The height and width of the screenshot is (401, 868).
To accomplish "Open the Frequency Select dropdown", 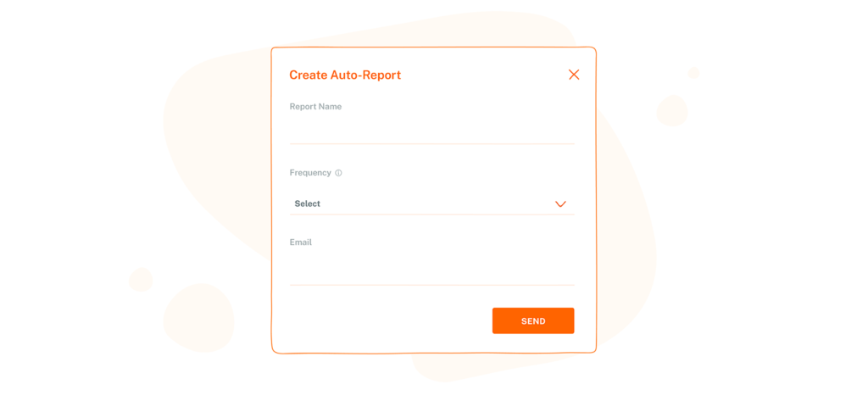I will (431, 203).
